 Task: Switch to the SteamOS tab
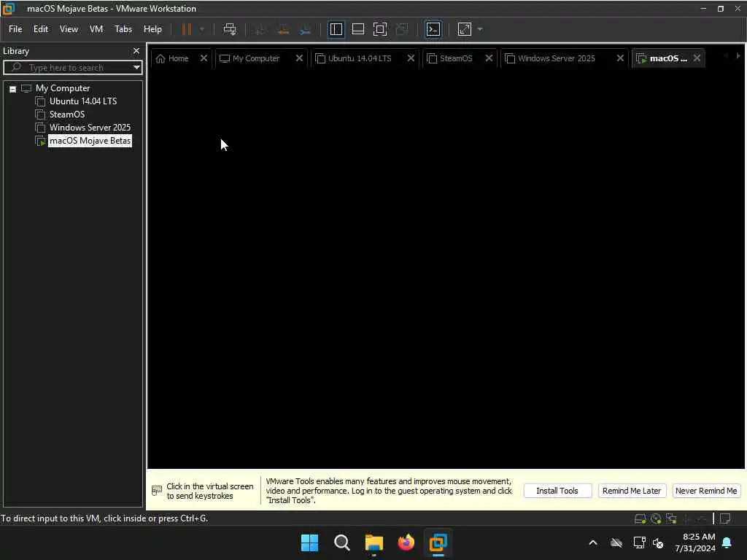click(455, 58)
